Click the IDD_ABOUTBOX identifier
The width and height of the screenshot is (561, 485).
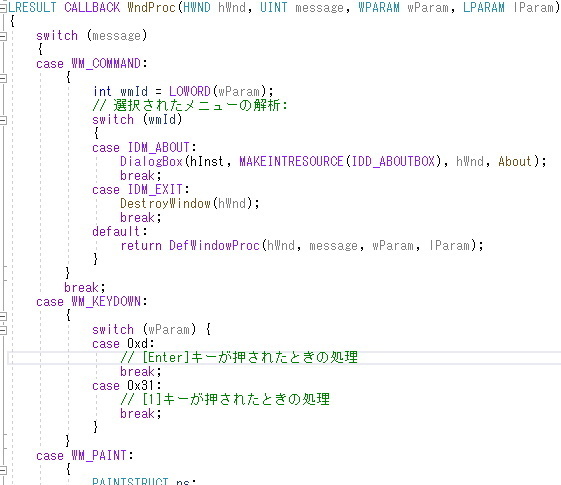point(393,162)
